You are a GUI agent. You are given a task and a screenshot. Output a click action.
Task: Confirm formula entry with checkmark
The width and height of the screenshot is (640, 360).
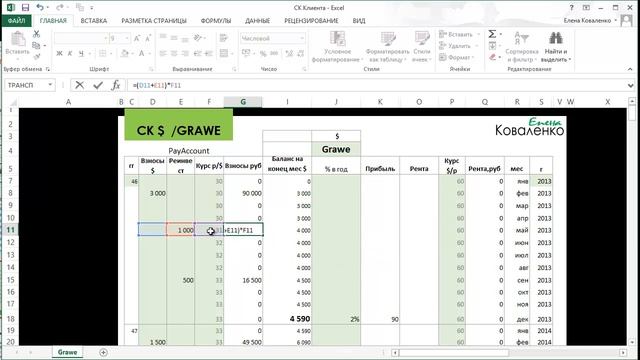point(98,85)
